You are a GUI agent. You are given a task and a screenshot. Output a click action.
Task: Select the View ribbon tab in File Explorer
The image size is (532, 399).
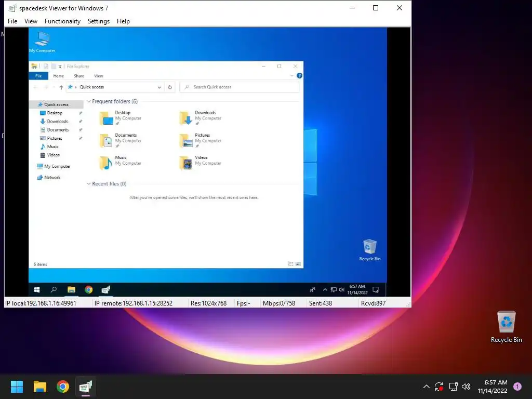pos(99,76)
